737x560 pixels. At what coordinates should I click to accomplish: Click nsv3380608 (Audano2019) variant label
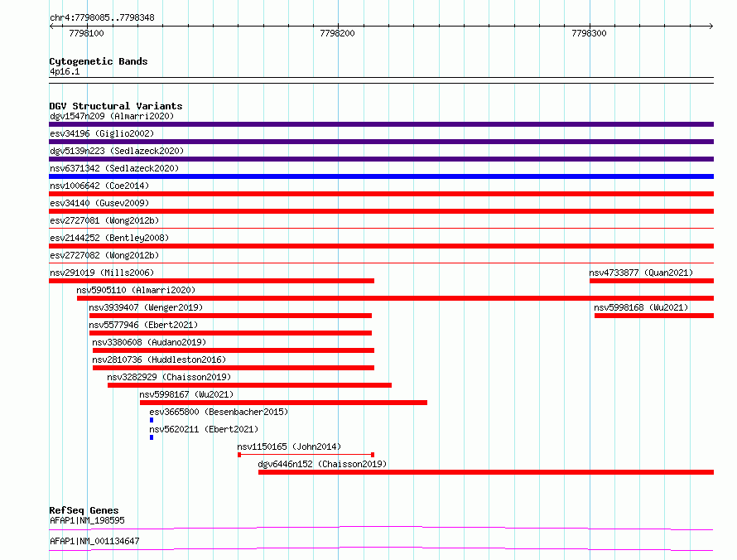click(149, 342)
